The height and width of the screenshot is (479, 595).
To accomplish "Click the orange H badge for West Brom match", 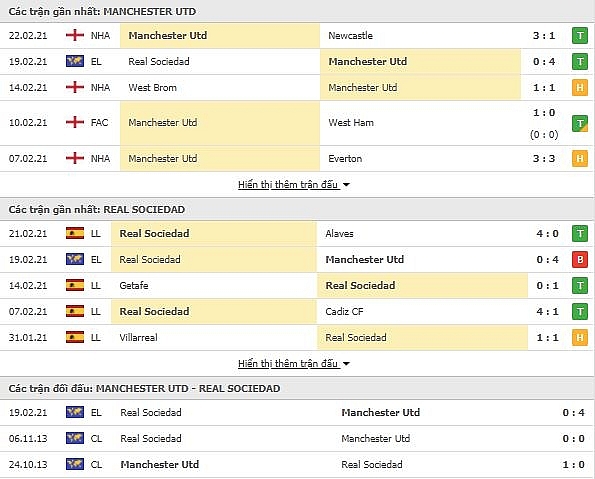I will coord(579,88).
